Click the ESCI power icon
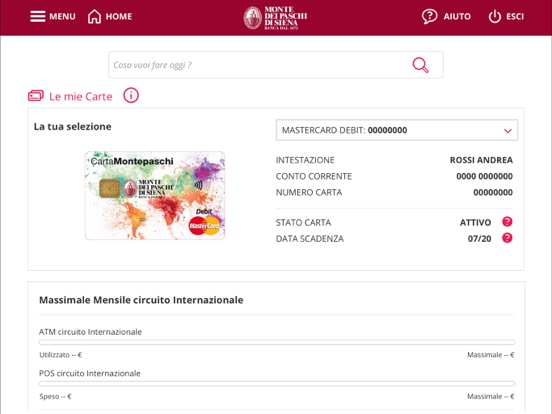 pos(495,16)
